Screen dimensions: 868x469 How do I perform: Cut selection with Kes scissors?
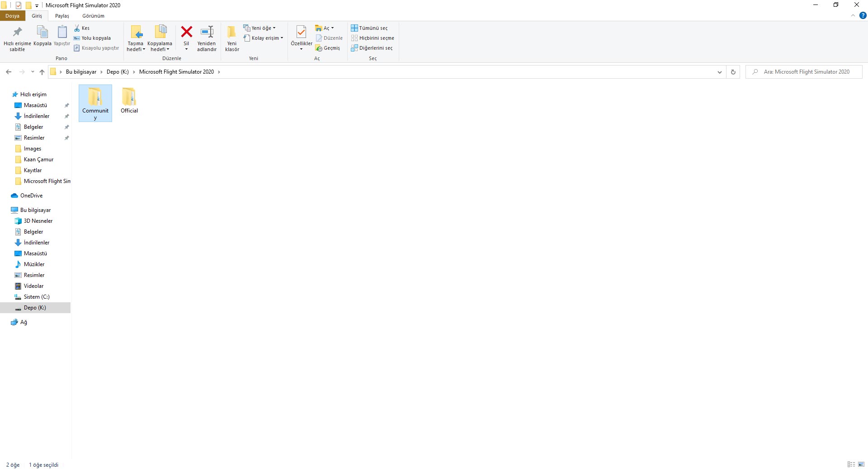(82, 28)
